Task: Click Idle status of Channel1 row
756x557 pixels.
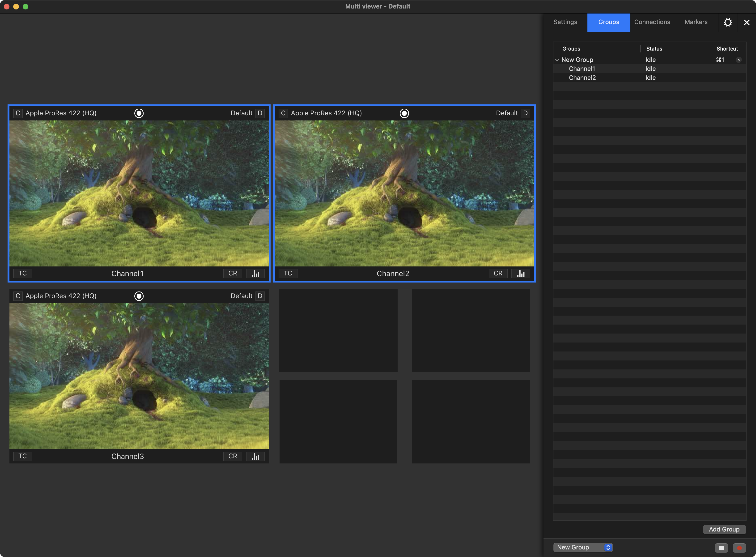Action: tap(650, 69)
